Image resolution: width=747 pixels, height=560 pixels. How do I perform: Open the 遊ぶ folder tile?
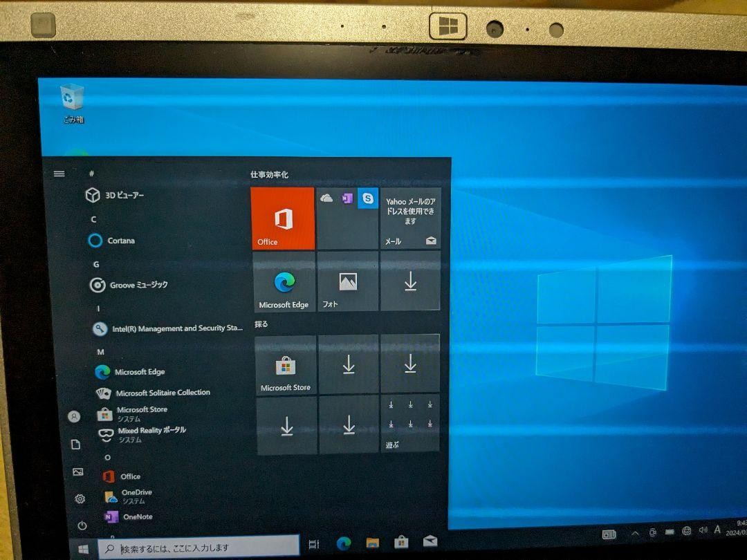410,424
